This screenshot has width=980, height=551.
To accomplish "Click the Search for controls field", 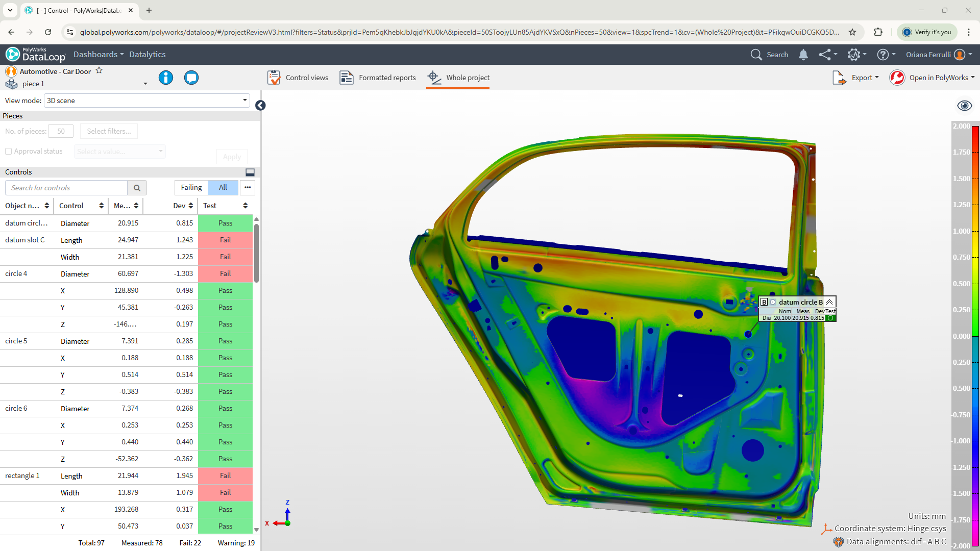I will click(x=66, y=188).
